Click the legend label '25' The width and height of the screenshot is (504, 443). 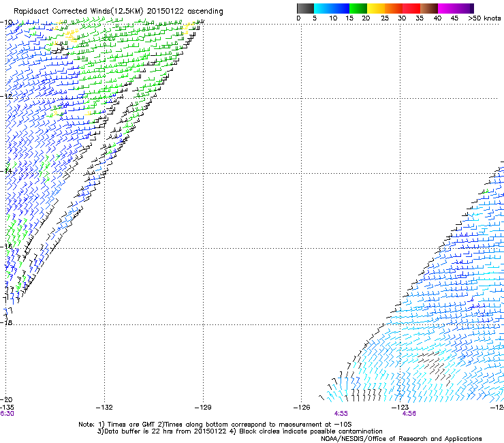click(x=385, y=18)
